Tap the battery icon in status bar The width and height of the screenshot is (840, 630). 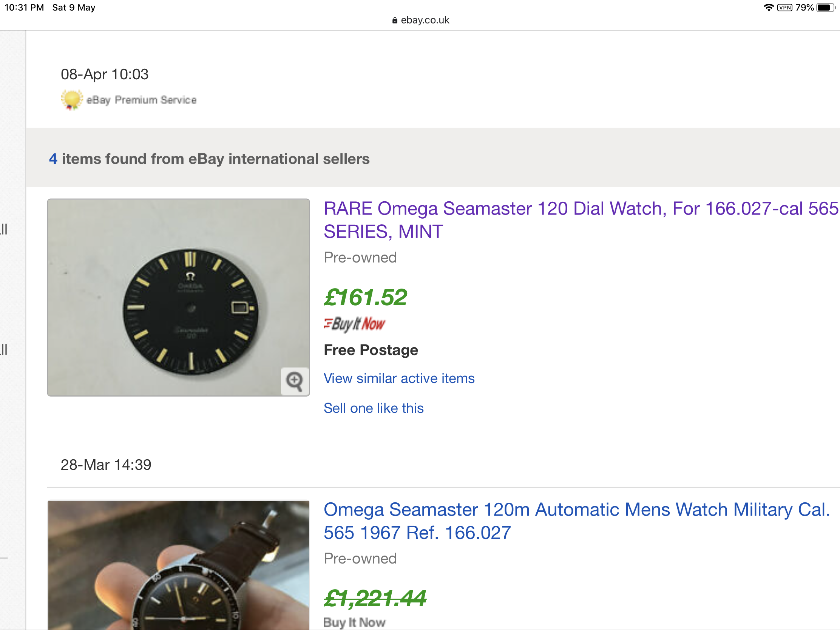pyautogui.click(x=826, y=8)
